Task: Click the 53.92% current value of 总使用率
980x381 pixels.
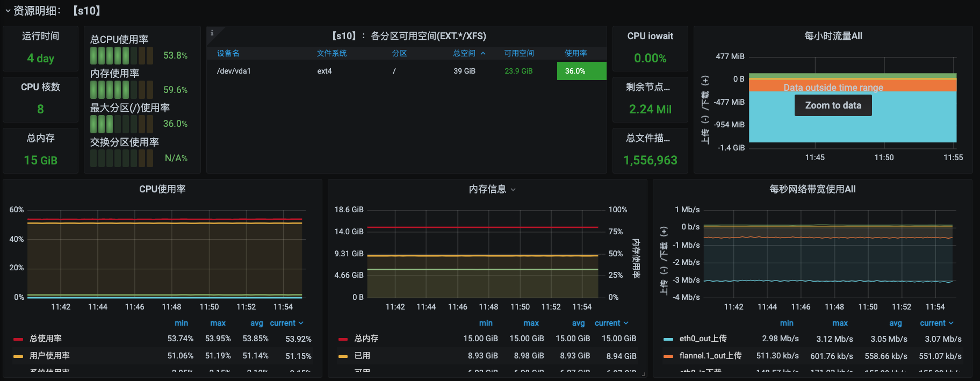Action: (298, 339)
